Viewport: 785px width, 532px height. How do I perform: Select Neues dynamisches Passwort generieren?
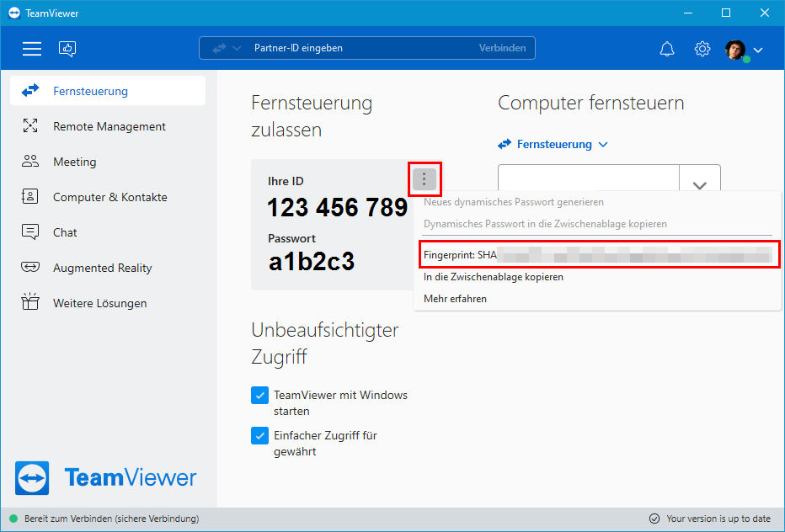(x=513, y=202)
